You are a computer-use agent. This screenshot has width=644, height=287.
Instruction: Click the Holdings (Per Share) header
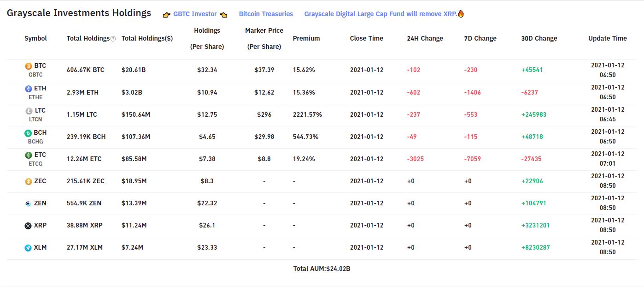tap(207, 38)
